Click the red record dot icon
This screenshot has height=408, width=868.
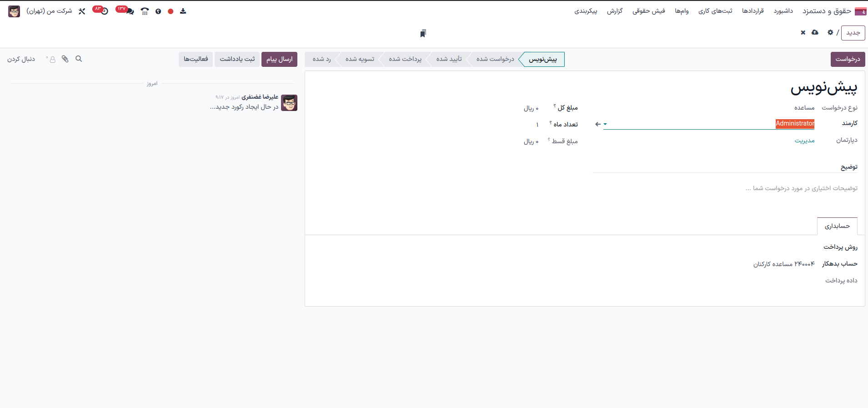pos(171,11)
